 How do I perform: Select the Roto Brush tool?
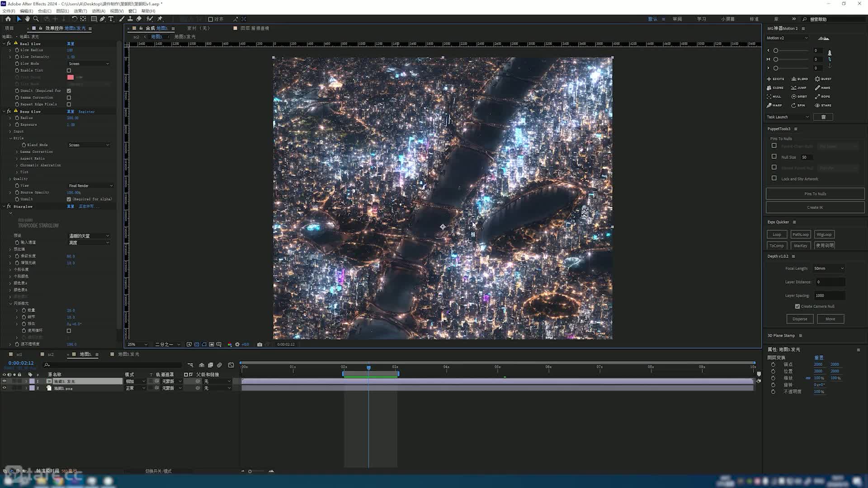pyautogui.click(x=150, y=19)
